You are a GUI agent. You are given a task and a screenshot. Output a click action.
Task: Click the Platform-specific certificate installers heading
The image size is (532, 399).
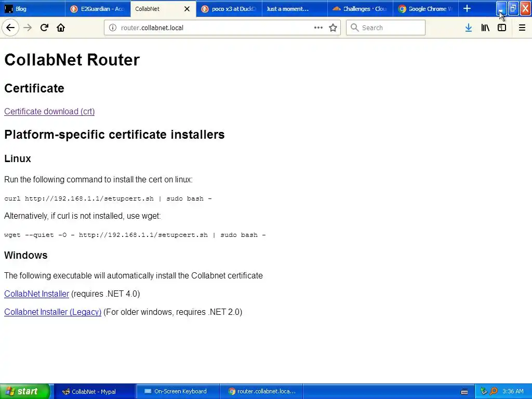[x=114, y=135]
